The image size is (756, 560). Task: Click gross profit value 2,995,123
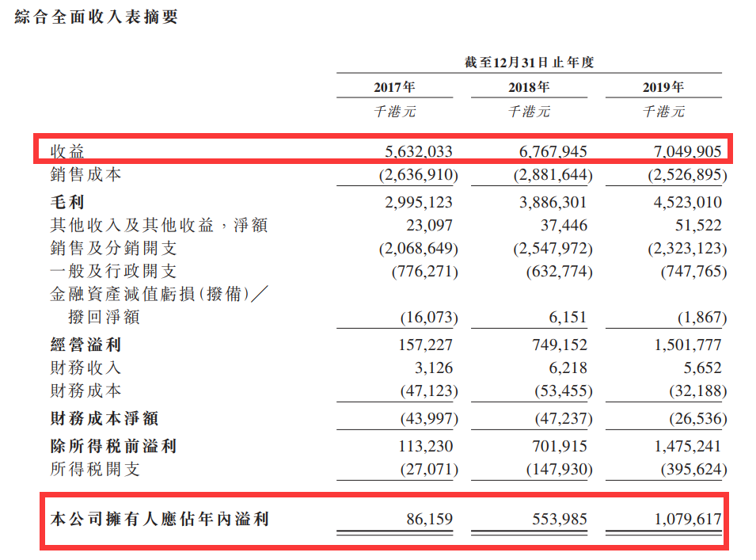coord(419,202)
